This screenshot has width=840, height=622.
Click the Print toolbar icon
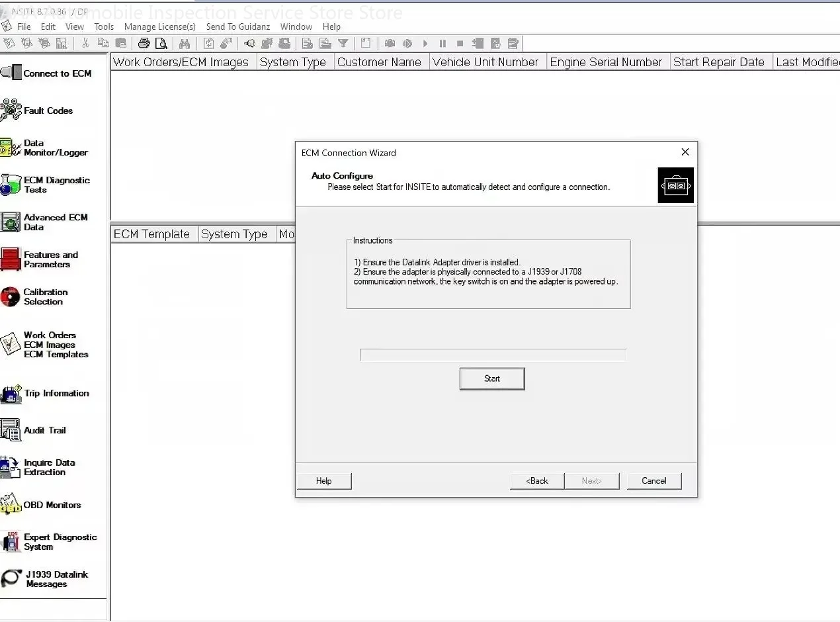(144, 44)
